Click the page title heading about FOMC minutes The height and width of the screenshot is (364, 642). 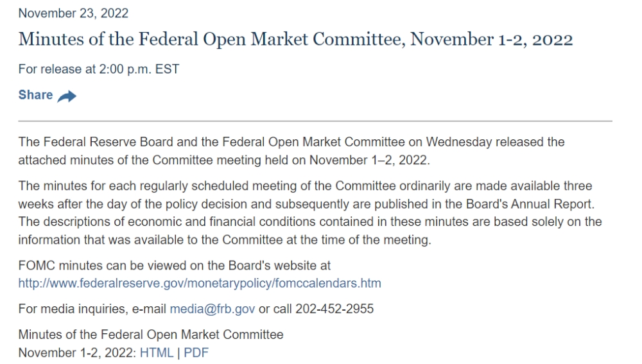(x=295, y=39)
